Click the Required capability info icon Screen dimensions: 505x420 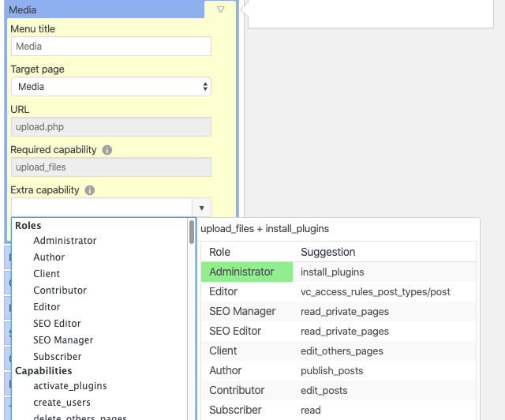[107, 150]
